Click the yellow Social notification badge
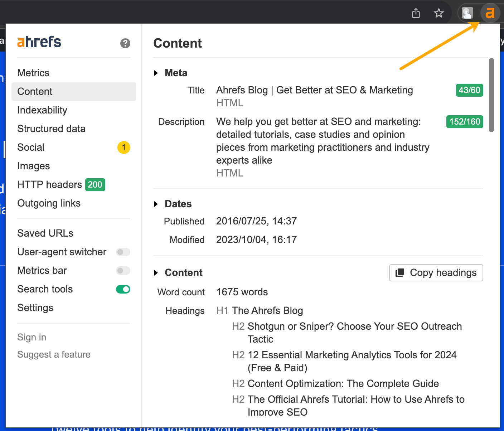The height and width of the screenshot is (431, 504). click(123, 147)
